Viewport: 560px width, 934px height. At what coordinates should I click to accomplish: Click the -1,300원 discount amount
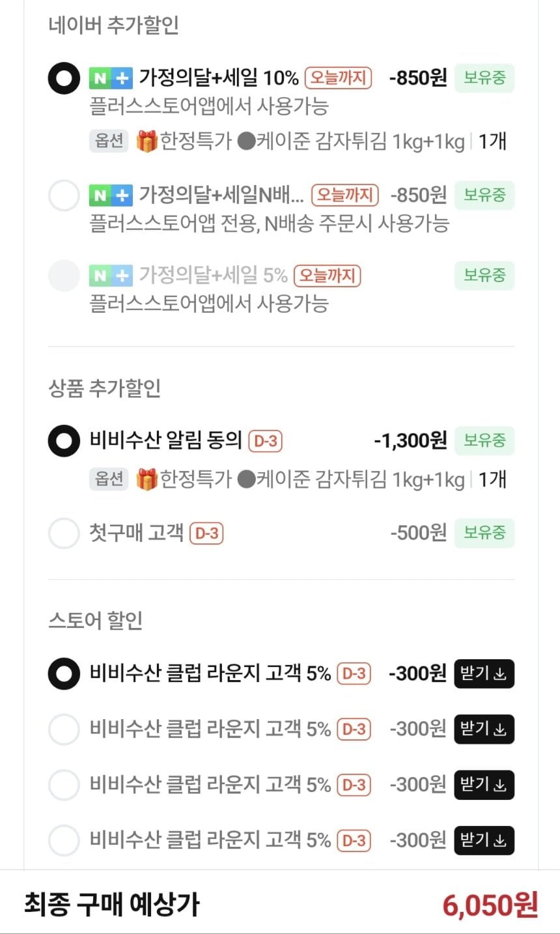[410, 441]
